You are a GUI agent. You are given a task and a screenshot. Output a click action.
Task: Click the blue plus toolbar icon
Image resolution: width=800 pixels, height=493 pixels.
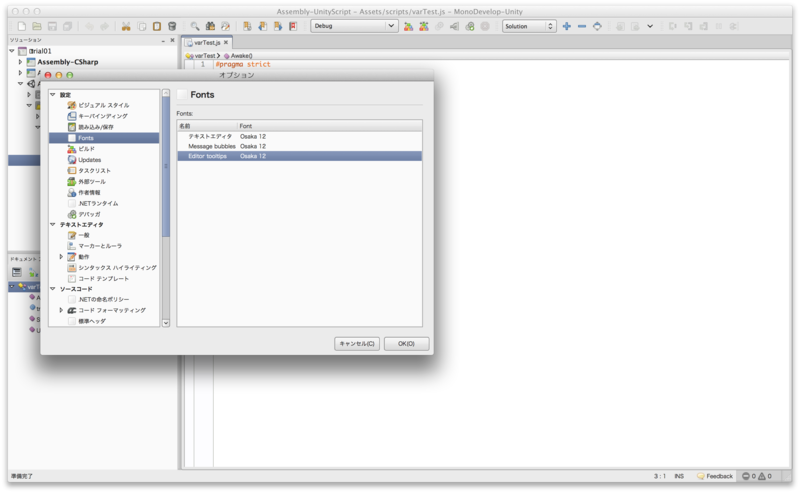click(x=566, y=26)
